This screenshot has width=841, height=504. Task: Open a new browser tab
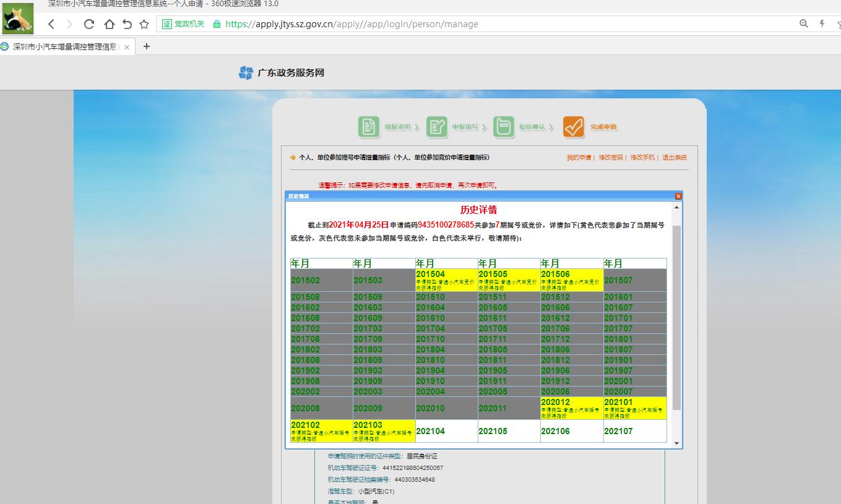147,46
